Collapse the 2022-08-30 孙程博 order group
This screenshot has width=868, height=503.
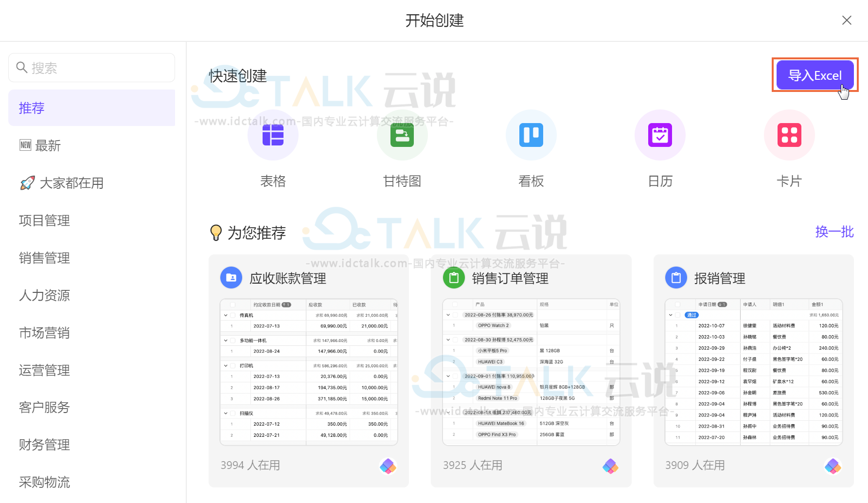[448, 340]
